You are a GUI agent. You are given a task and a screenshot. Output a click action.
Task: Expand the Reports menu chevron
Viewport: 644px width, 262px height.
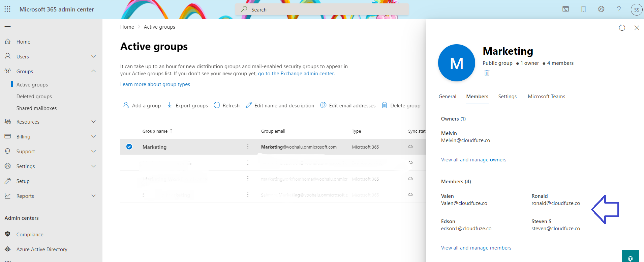94,196
